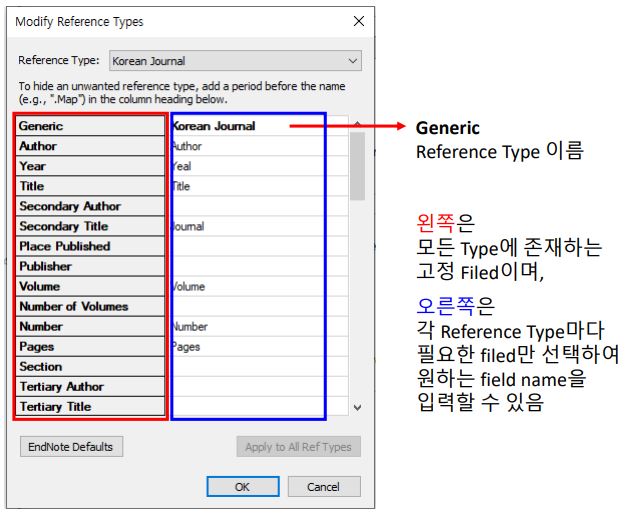
Task: Open the Reference Type dropdown
Action: (x=235, y=61)
